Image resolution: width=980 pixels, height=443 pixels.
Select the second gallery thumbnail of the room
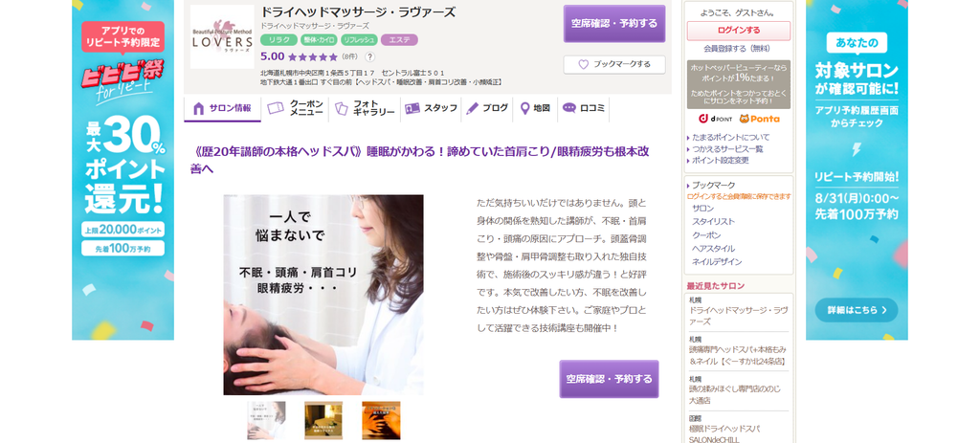click(x=323, y=420)
